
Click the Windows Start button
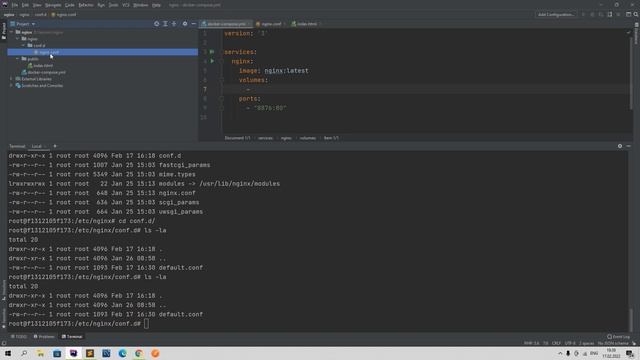click(8, 353)
